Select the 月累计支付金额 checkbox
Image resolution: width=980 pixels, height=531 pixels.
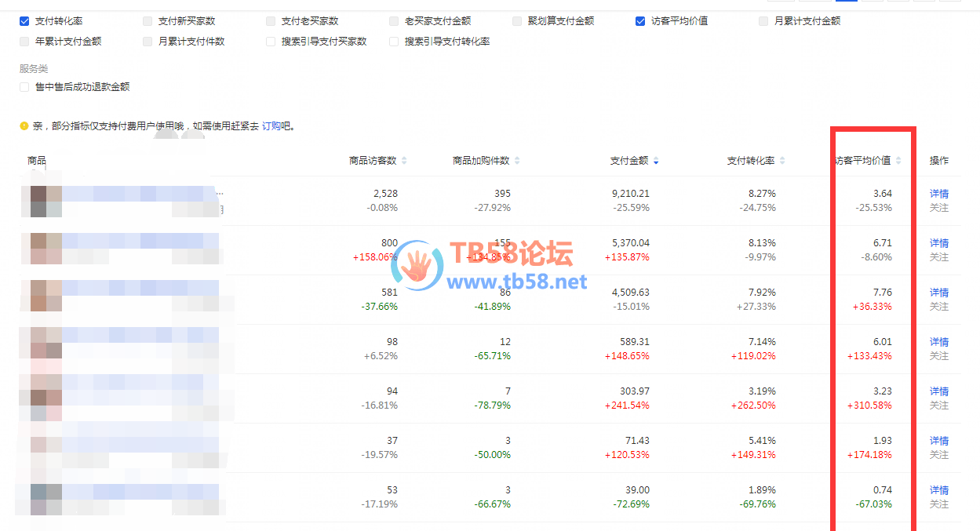point(763,21)
